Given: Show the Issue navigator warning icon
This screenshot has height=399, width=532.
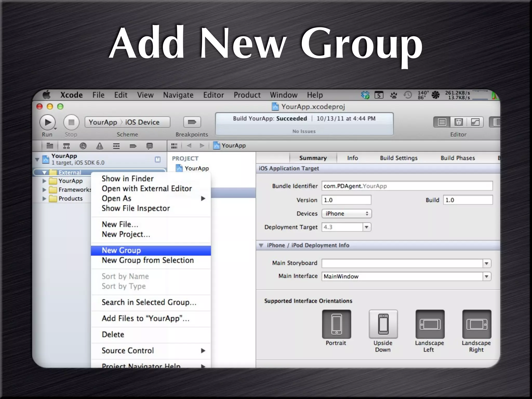Looking at the screenshot, I should [100, 146].
